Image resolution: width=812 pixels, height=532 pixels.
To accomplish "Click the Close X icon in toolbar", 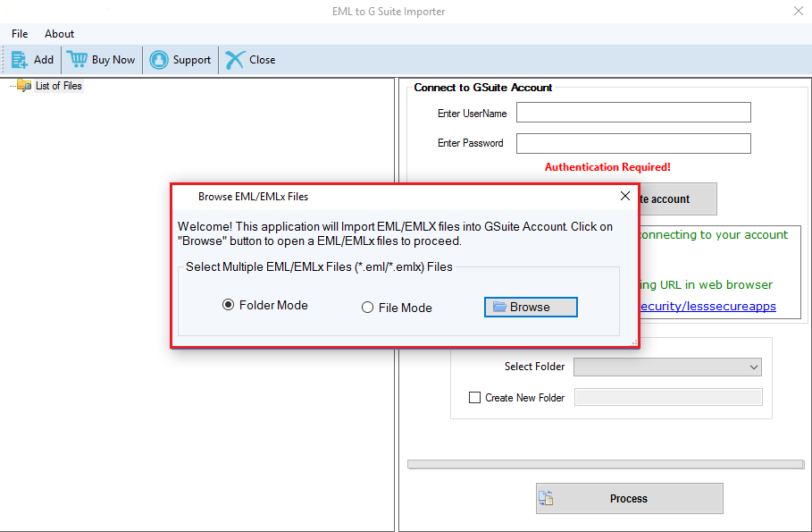I will (235, 60).
